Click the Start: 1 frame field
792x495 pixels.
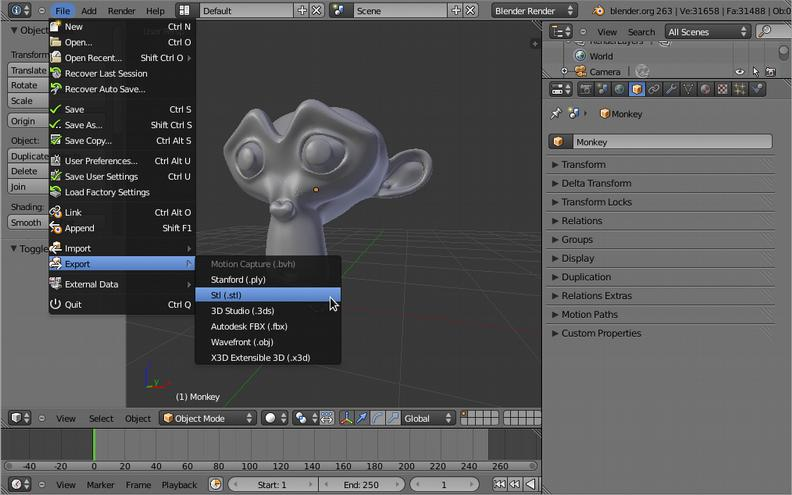point(272,484)
